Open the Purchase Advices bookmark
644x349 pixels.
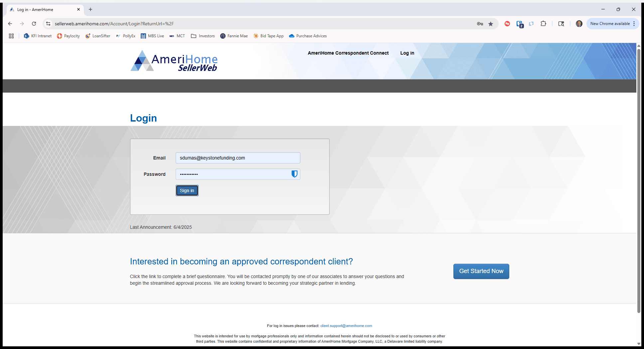pos(308,36)
